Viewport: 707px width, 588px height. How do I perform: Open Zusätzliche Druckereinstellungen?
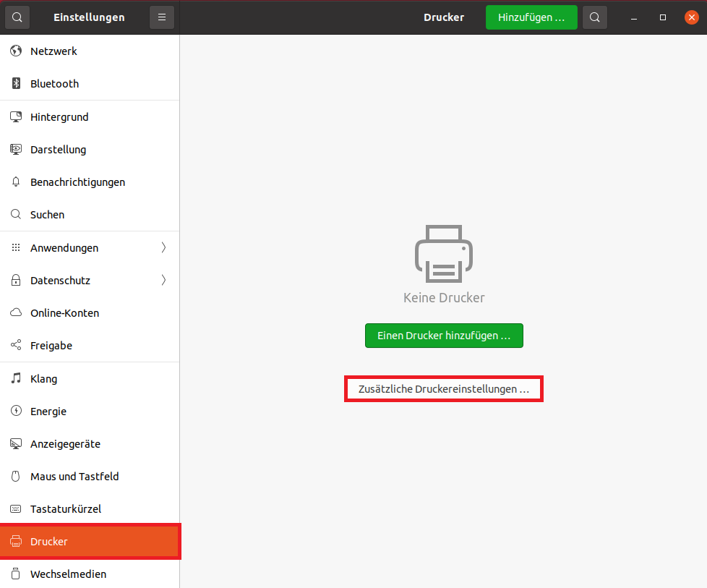tap(444, 389)
